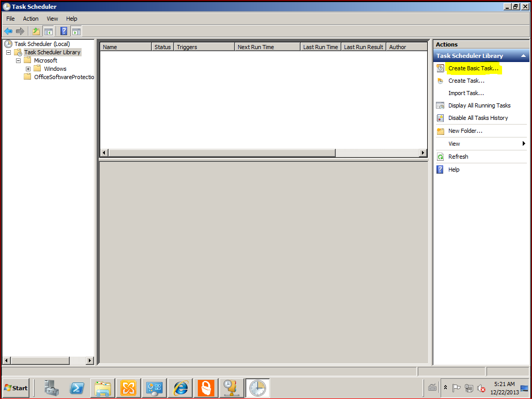Click the blue Back arrow in toolbar
532x399 pixels.
coord(8,31)
